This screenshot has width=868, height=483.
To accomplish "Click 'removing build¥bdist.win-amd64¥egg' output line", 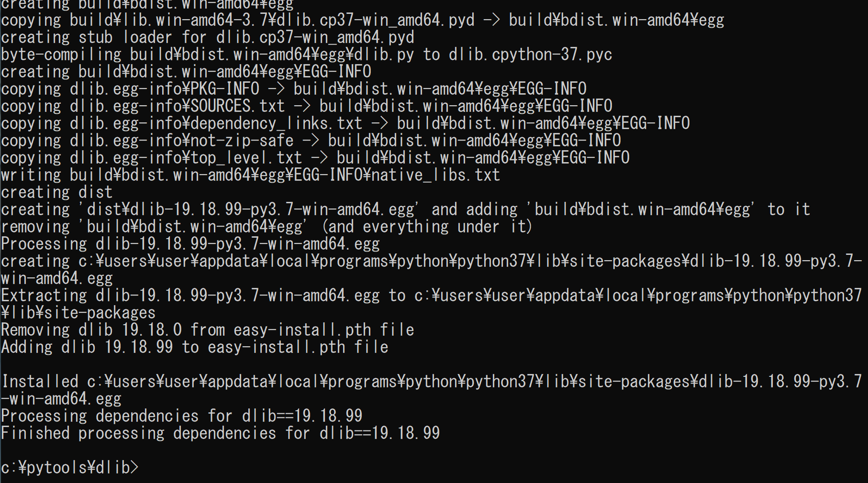I will (x=266, y=226).
